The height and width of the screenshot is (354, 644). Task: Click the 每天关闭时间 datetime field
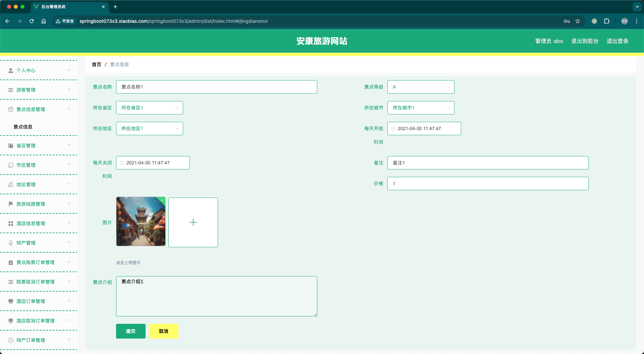tap(153, 163)
